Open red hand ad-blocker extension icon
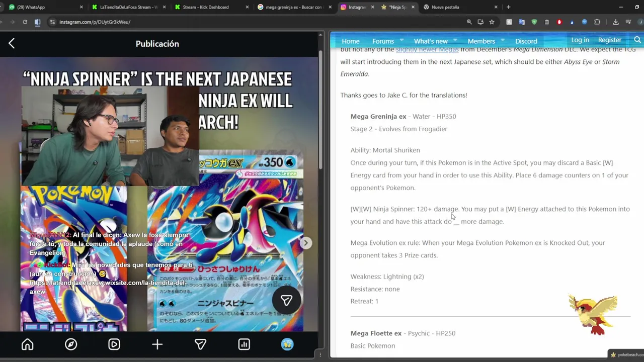The height and width of the screenshot is (362, 644). point(559,22)
